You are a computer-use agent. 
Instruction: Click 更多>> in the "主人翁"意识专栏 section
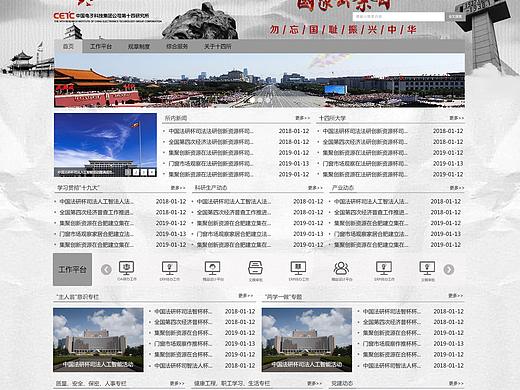click(246, 296)
